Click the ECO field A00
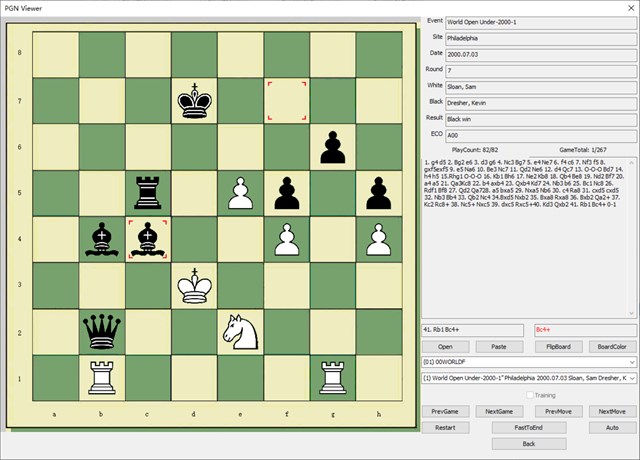This screenshot has width=640, height=460. (x=541, y=135)
